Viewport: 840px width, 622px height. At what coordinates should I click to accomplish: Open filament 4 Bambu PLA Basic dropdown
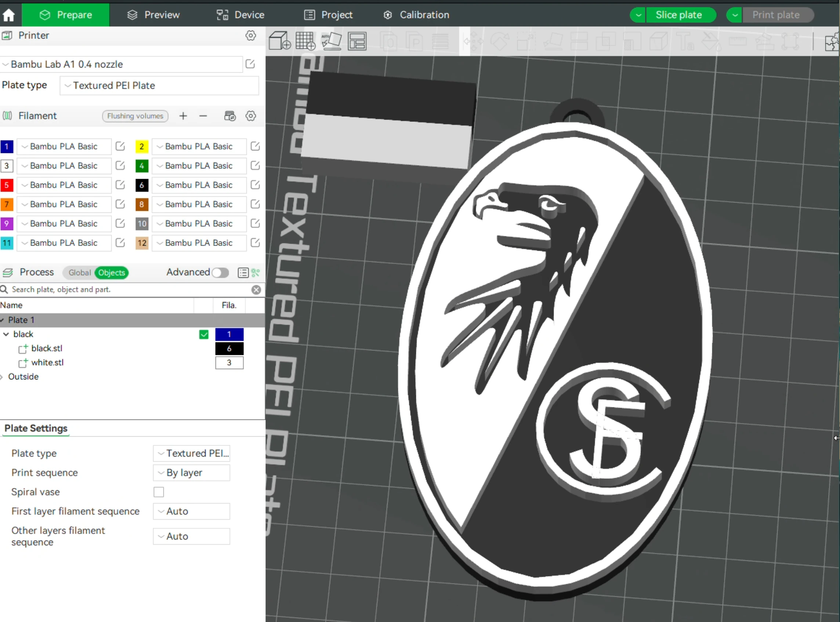199,165
